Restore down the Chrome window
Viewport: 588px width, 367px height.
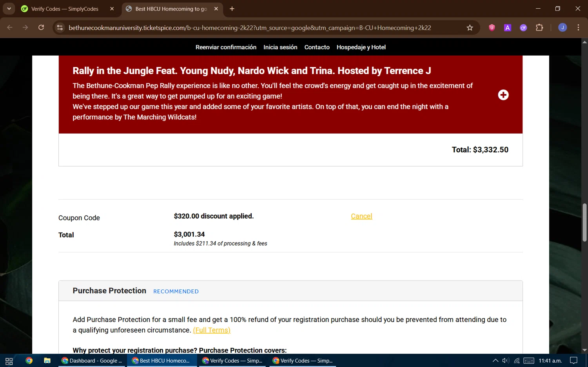coord(558,9)
